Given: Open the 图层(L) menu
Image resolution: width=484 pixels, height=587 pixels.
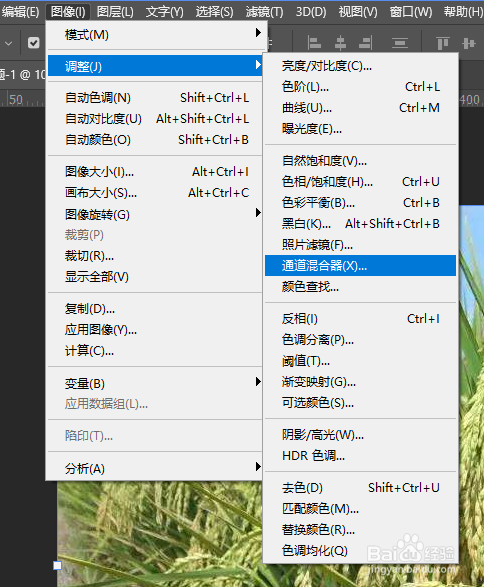Looking at the screenshot, I should (115, 12).
